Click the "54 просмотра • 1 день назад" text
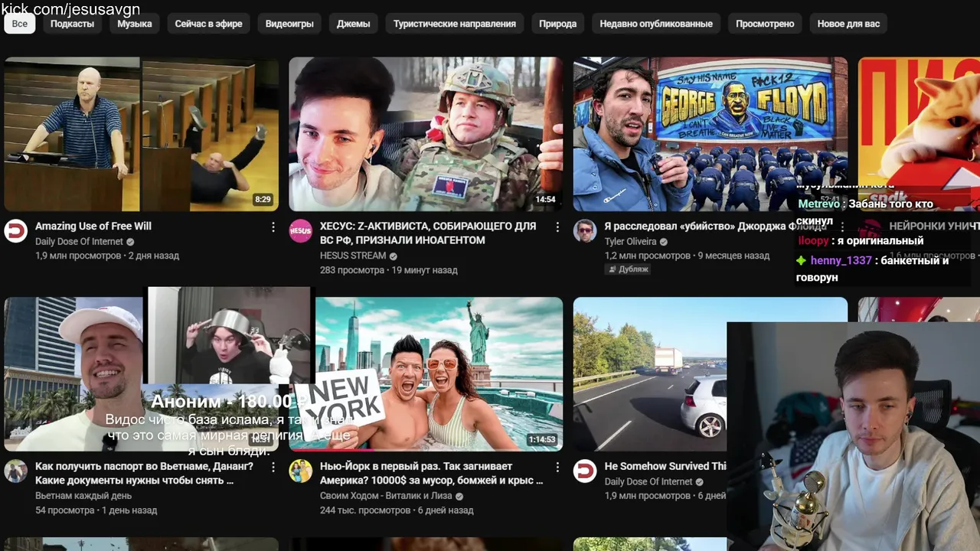 (96, 510)
